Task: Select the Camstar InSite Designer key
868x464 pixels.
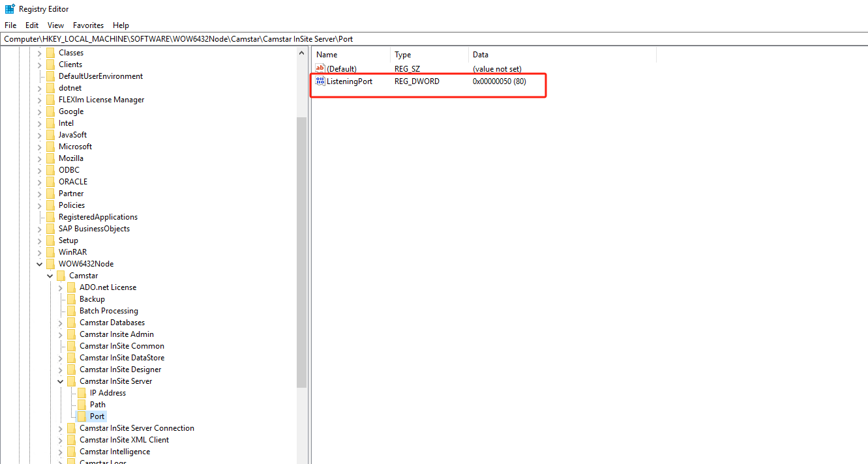Action: coord(121,370)
